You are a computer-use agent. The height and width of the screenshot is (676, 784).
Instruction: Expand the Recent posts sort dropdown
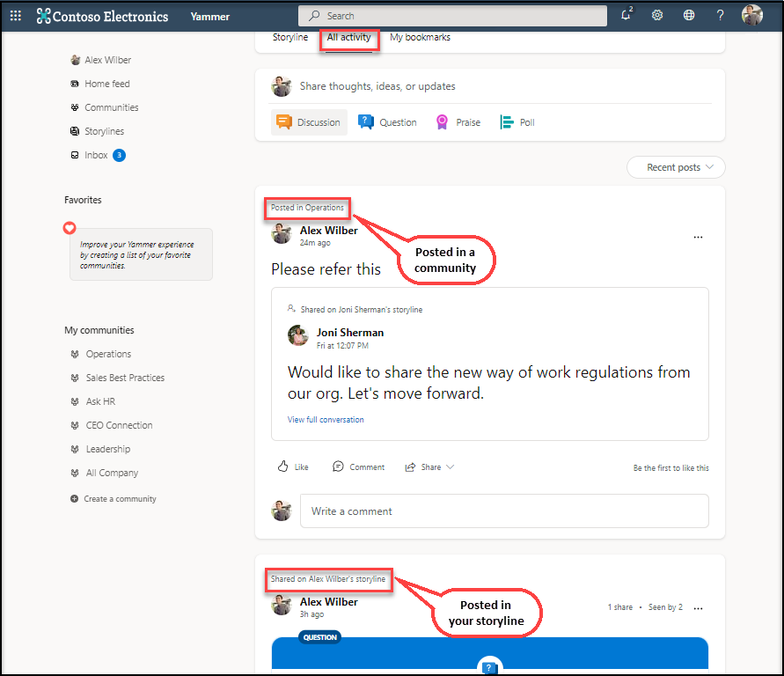pos(676,167)
